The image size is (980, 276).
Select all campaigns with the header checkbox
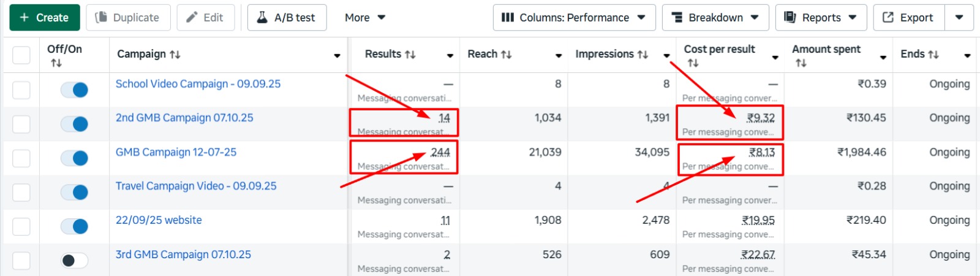tap(21, 55)
